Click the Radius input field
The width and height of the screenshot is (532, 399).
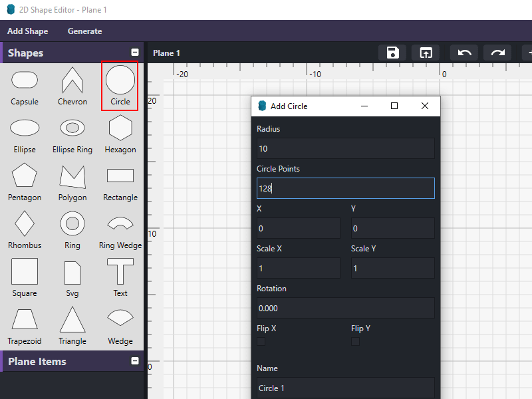(x=345, y=148)
